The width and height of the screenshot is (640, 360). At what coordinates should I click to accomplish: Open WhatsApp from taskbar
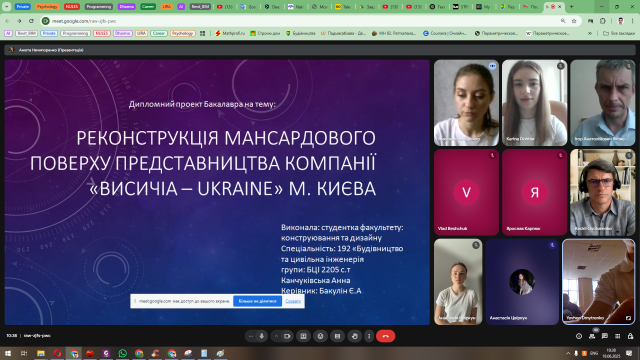tap(122, 353)
